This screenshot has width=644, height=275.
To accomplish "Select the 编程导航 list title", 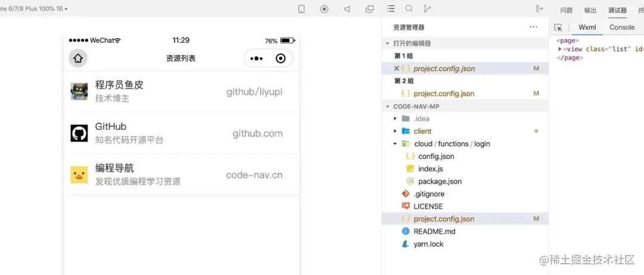I will pos(114,168).
